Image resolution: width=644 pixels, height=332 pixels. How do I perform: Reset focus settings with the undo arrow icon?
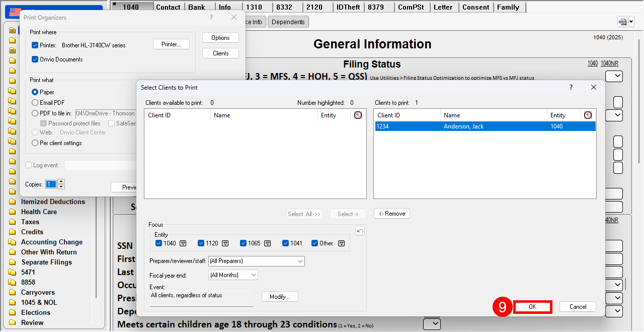point(360,231)
